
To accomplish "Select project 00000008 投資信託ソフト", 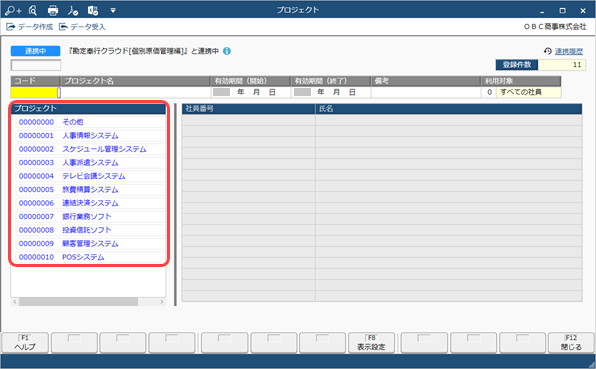I will pos(90,230).
